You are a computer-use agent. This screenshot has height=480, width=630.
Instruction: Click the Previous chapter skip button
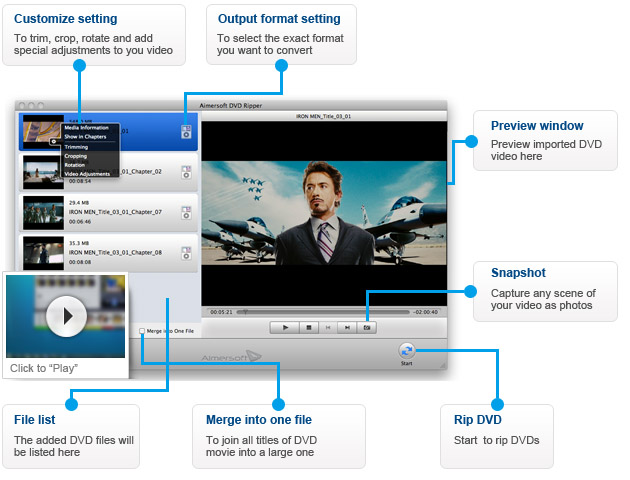[x=328, y=328]
